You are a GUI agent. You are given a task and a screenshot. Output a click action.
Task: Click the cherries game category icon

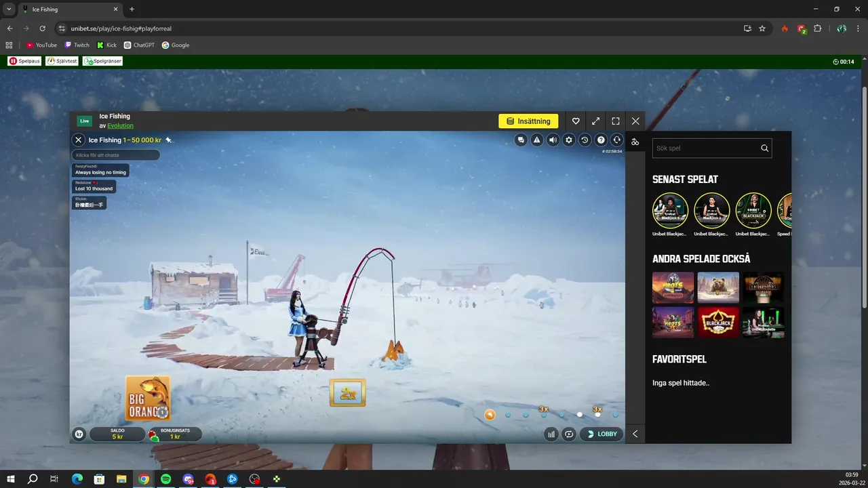click(x=635, y=142)
